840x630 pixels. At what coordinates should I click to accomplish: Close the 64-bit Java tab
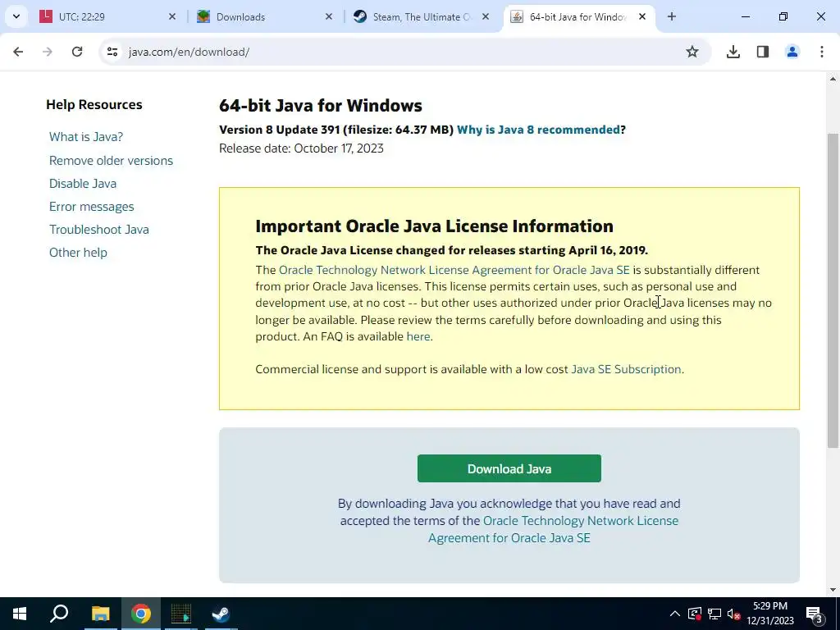pyautogui.click(x=642, y=16)
